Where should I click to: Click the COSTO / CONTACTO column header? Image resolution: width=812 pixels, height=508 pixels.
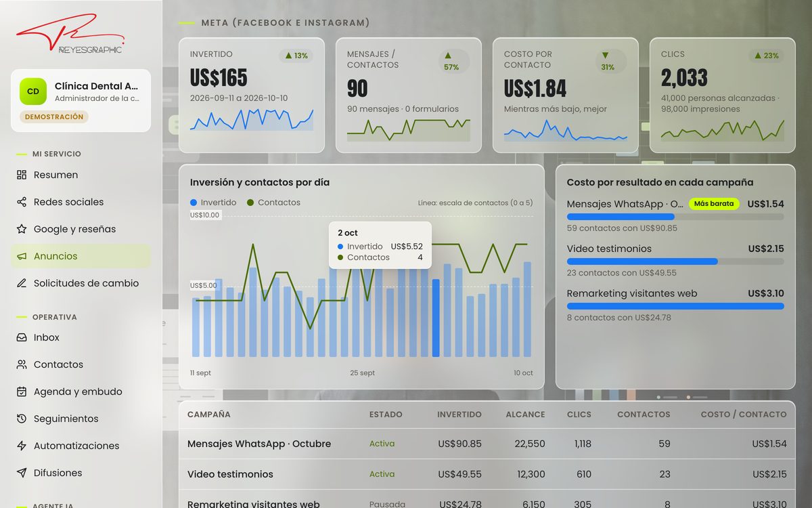pyautogui.click(x=744, y=415)
